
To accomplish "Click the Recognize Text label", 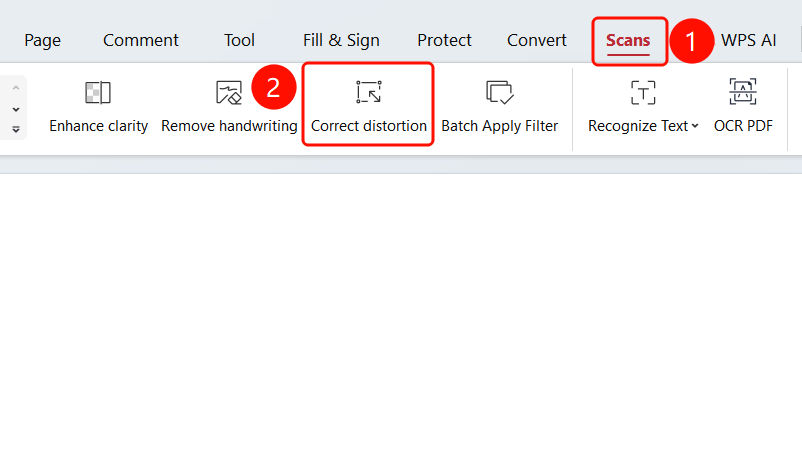I will point(638,126).
